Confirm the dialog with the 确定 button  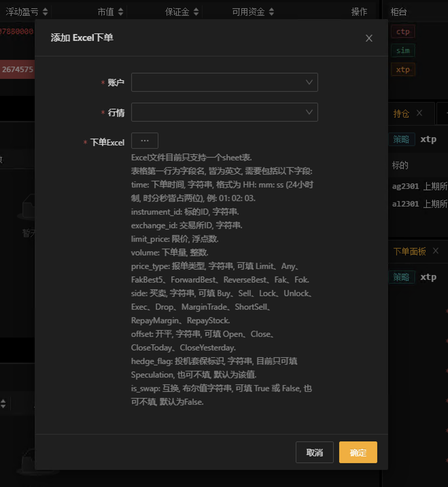(x=358, y=452)
